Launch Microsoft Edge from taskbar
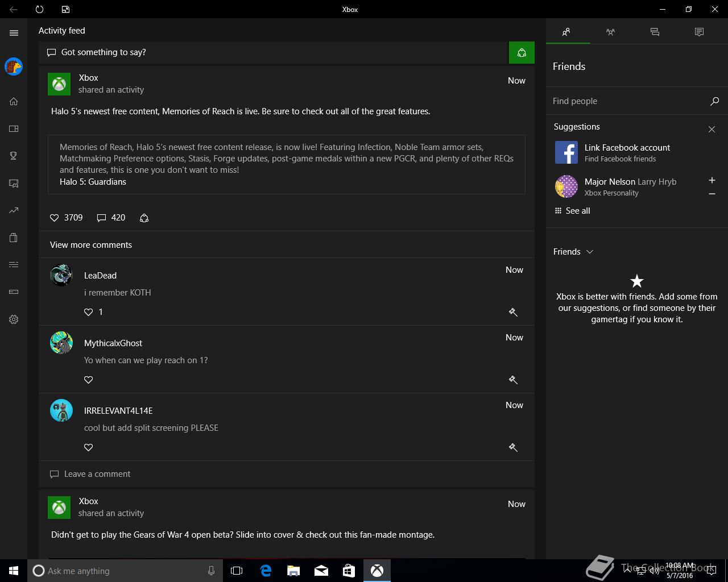 [266, 571]
